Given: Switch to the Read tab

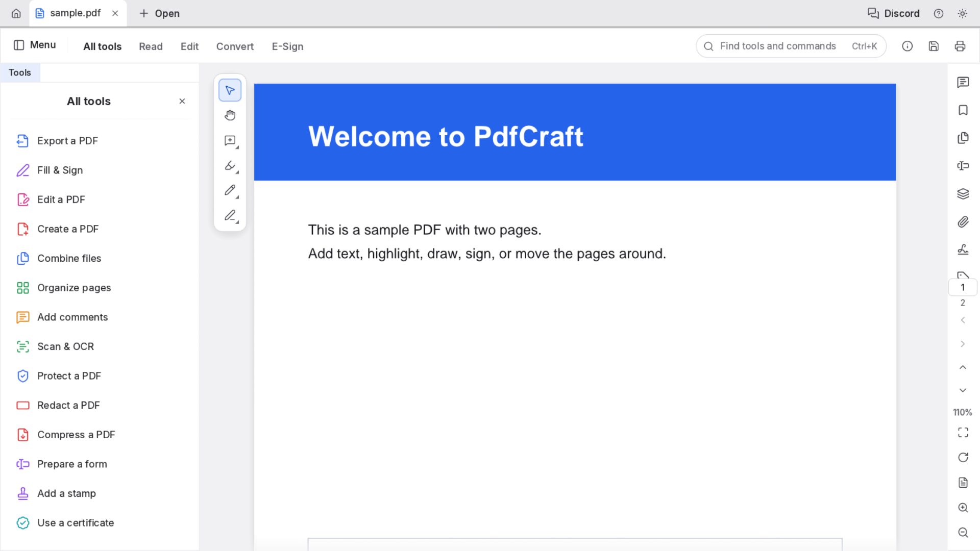Looking at the screenshot, I should [x=151, y=46].
